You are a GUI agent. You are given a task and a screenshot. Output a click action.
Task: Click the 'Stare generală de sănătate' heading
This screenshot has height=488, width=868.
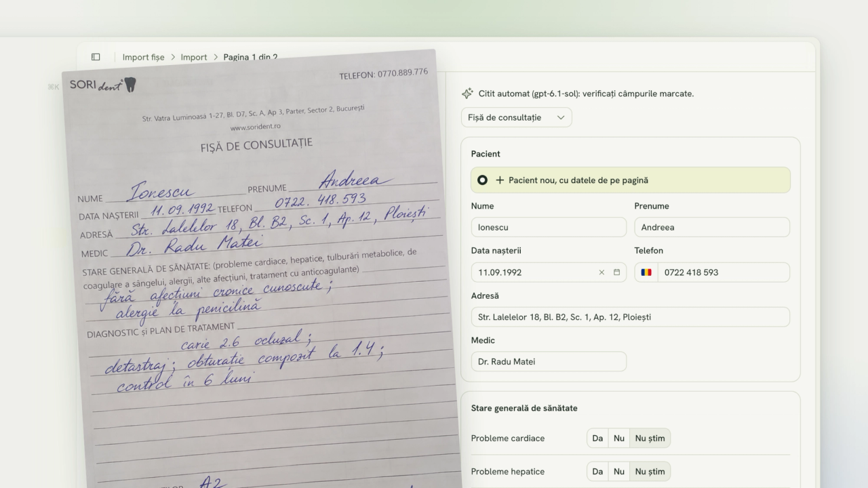[x=524, y=408]
